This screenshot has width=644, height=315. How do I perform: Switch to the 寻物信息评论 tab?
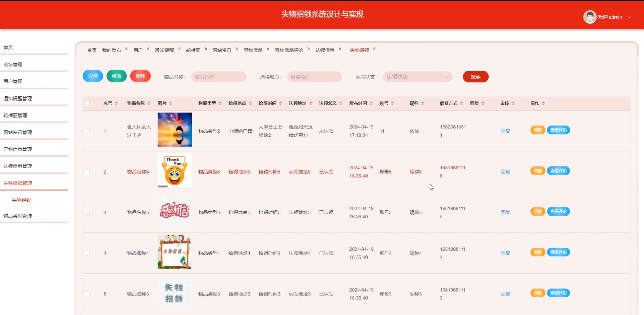(289, 50)
